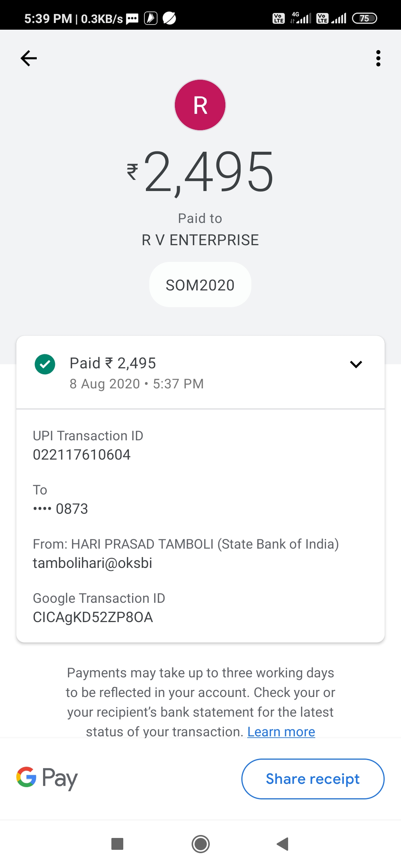Tap the Android home circle button

(200, 844)
